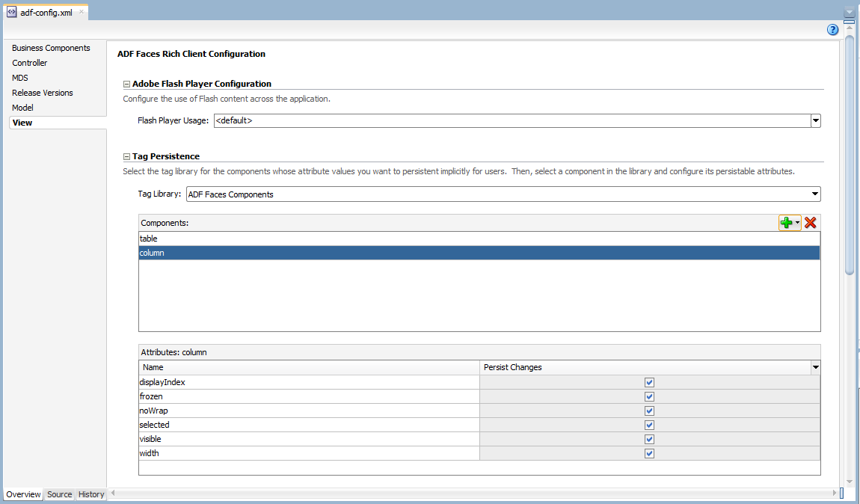Screen dimensions: 860x504
Task: Click the adf-config.xml file icon in tab
Action: 11,12
